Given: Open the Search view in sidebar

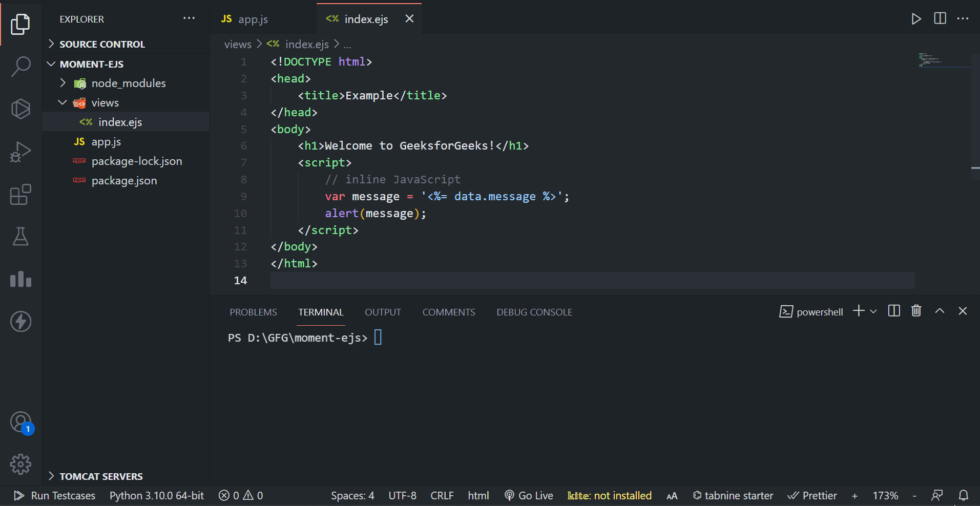Looking at the screenshot, I should (x=20, y=66).
